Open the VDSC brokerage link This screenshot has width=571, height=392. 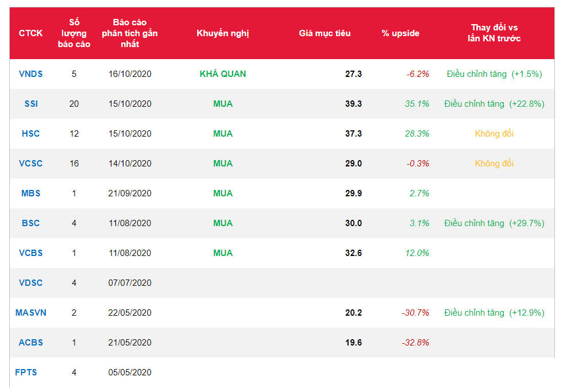click(30, 283)
